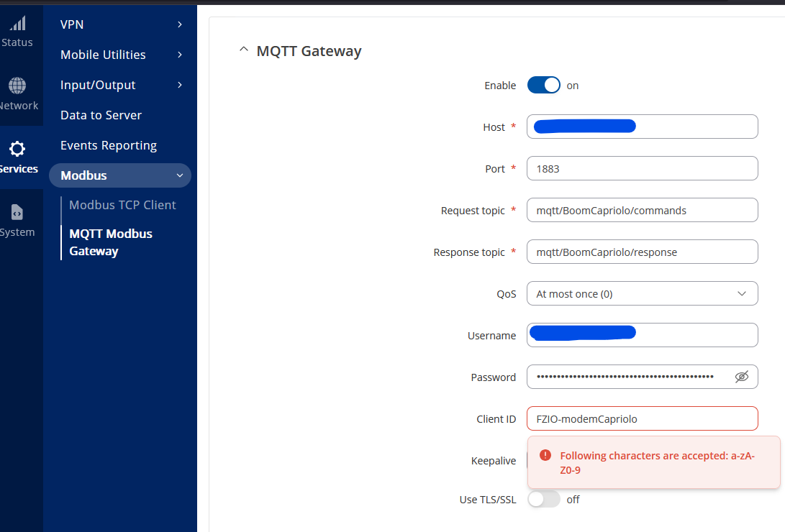Open the QoS dropdown
This screenshot has height=532, width=785.
click(643, 293)
